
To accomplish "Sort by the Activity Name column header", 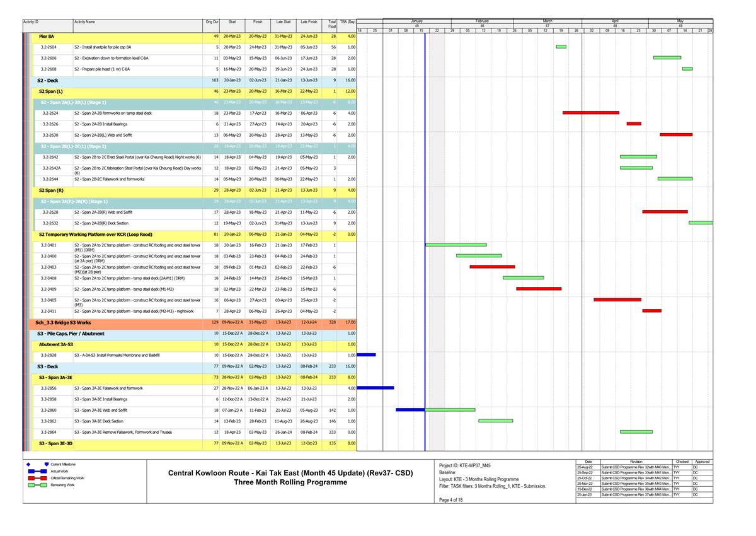I will tap(84, 22).
